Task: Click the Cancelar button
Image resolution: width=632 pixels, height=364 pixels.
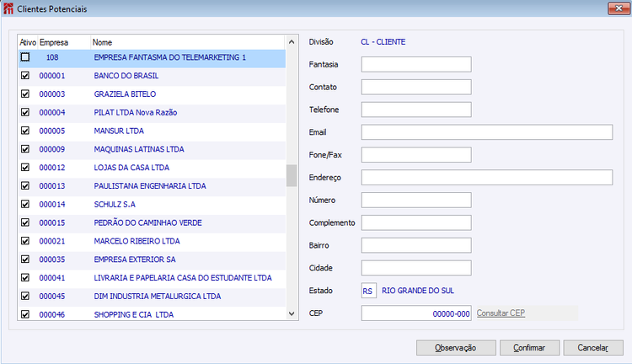Action: pyautogui.click(x=593, y=348)
